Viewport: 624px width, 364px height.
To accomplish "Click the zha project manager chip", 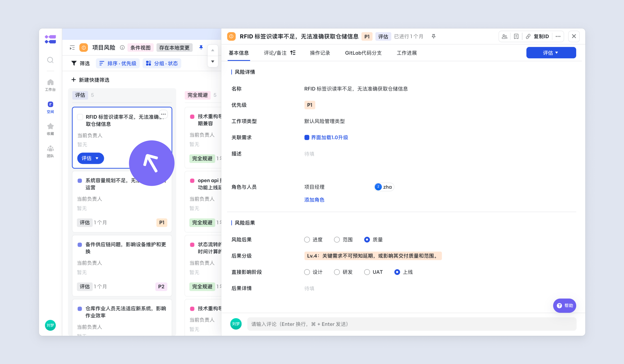I will [x=384, y=187].
